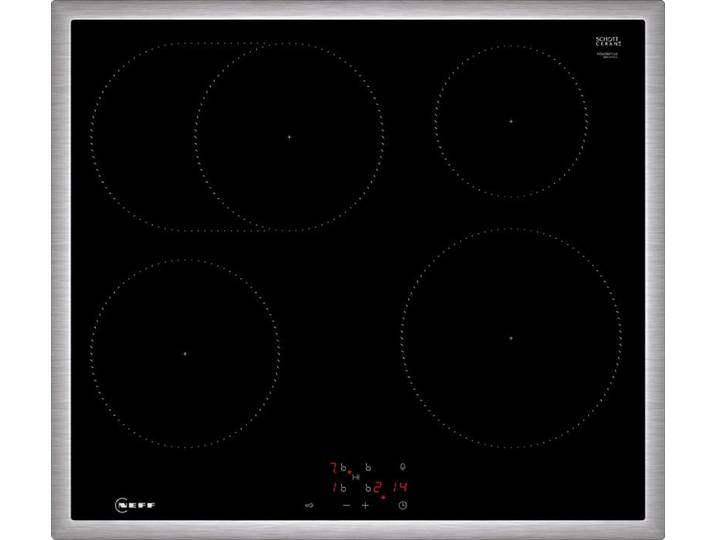Image resolution: width=716 pixels, height=540 pixels.
Task: Select the rear-left zone symbol beside 7
Action: [343, 468]
